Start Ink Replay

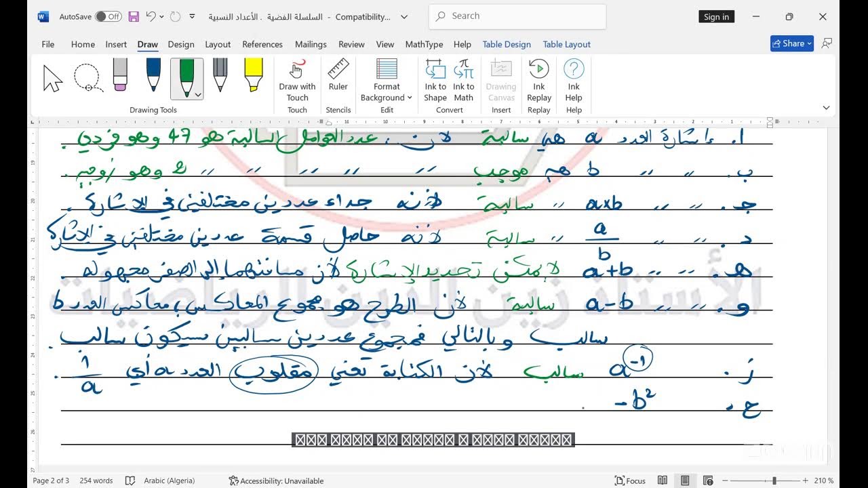(539, 80)
